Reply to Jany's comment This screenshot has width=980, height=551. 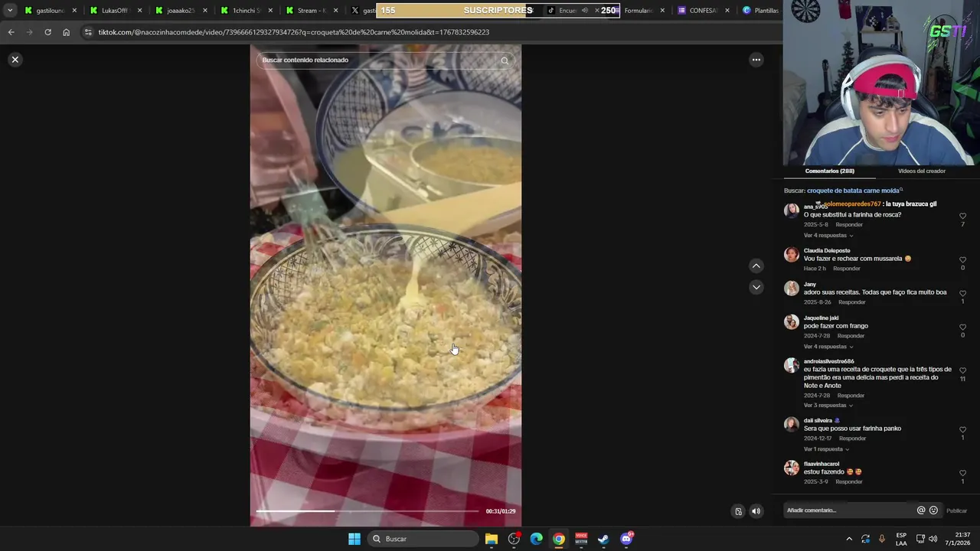pyautogui.click(x=852, y=302)
